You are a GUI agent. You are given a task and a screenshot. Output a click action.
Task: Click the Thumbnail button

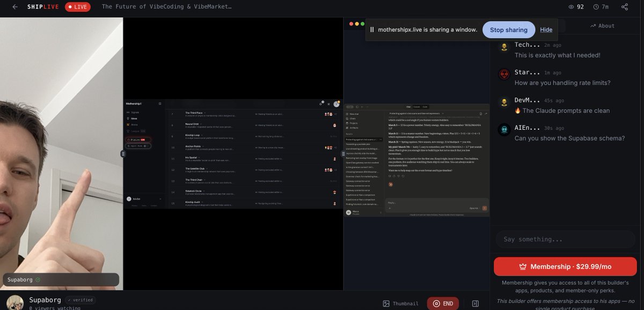coord(401,304)
